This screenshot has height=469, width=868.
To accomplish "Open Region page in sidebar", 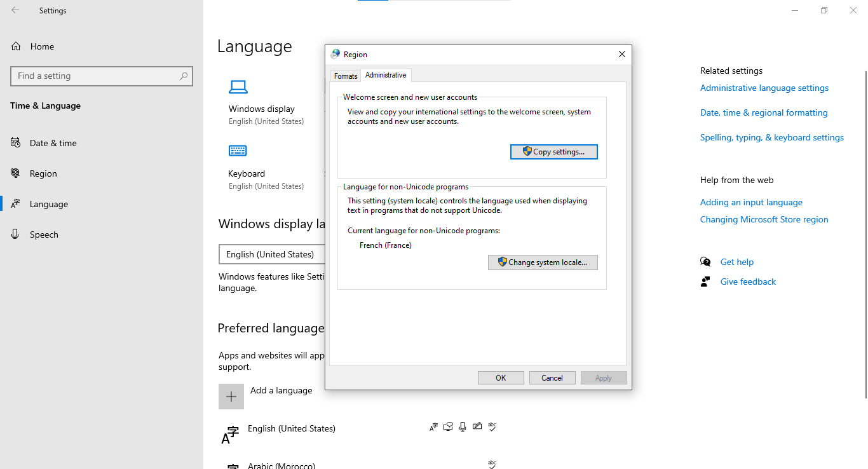I will (x=43, y=173).
